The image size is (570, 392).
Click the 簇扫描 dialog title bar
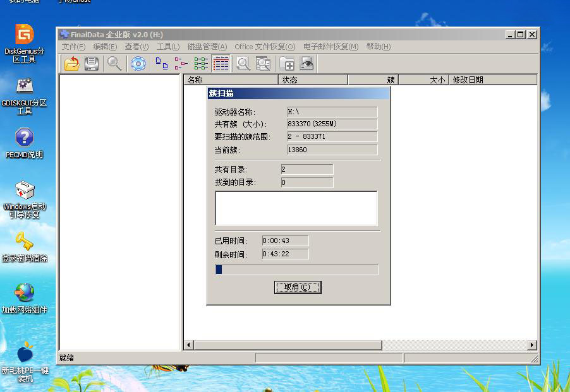click(298, 93)
